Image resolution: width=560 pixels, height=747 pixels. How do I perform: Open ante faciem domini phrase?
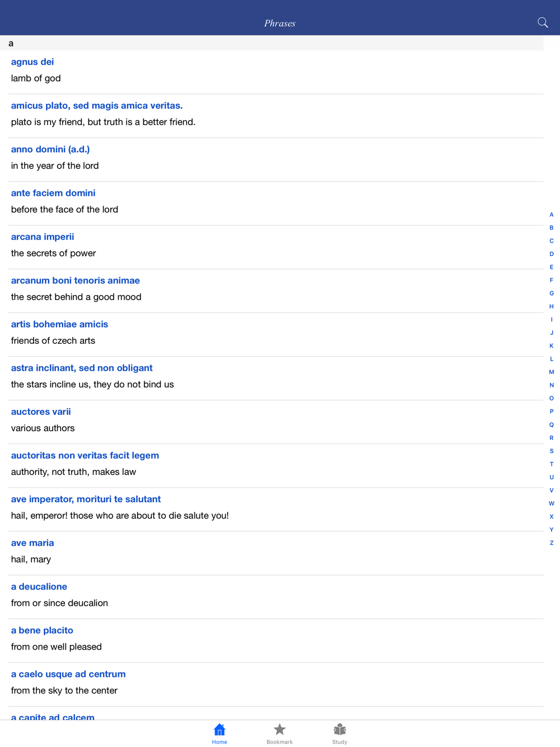[x=276, y=203]
